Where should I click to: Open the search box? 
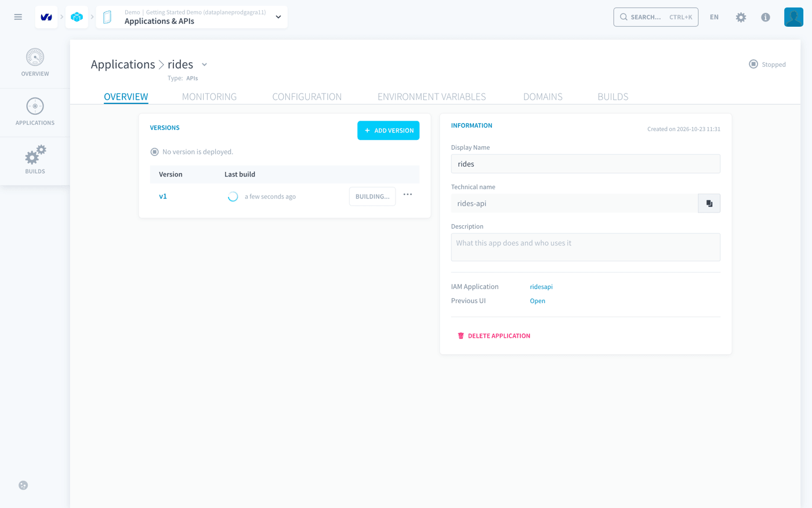click(x=656, y=17)
